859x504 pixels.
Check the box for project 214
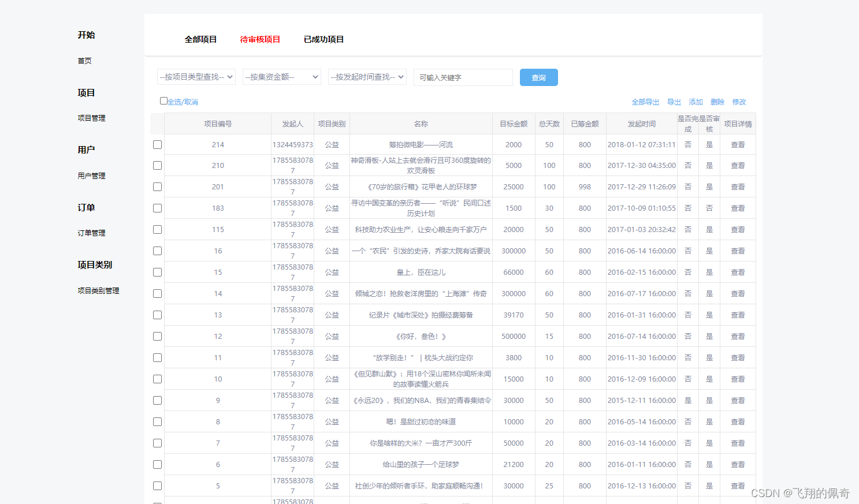point(157,144)
